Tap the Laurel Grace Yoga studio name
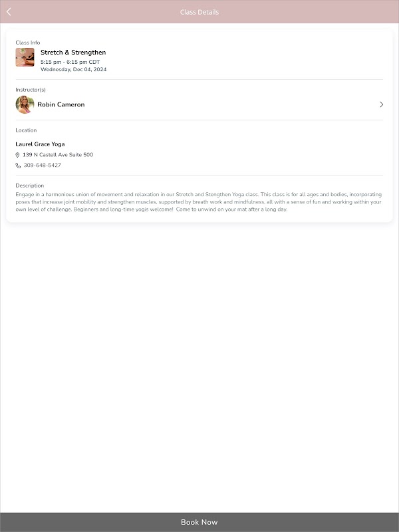Viewport: 399px width, 532px height. point(40,144)
